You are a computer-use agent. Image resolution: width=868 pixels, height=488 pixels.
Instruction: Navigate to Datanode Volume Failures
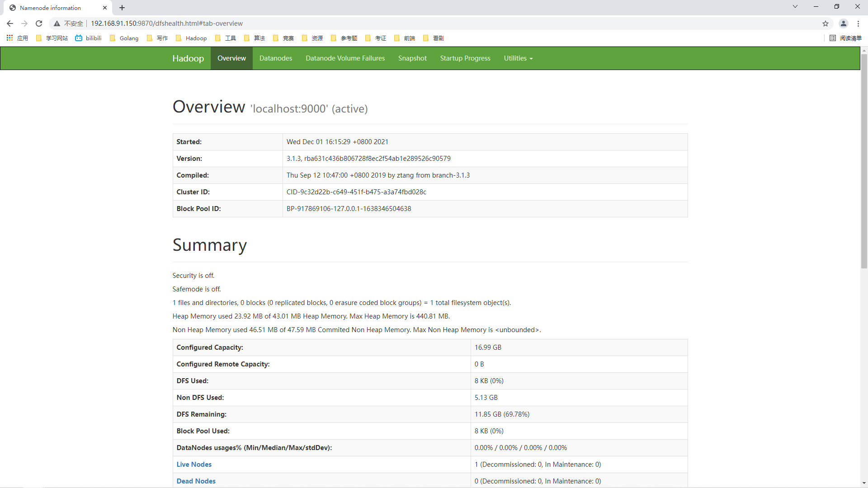point(345,58)
